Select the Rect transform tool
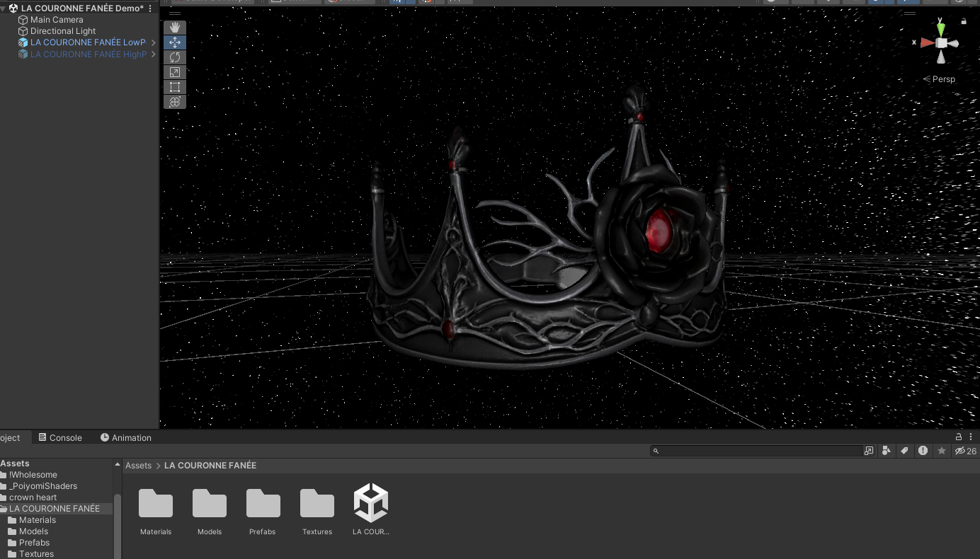The width and height of the screenshot is (980, 559). (175, 87)
